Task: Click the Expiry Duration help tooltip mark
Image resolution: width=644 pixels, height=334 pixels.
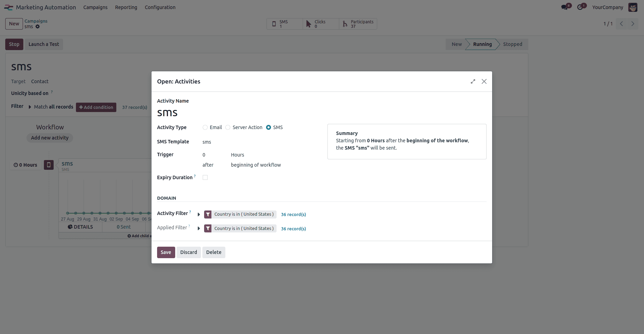Action: point(195,176)
